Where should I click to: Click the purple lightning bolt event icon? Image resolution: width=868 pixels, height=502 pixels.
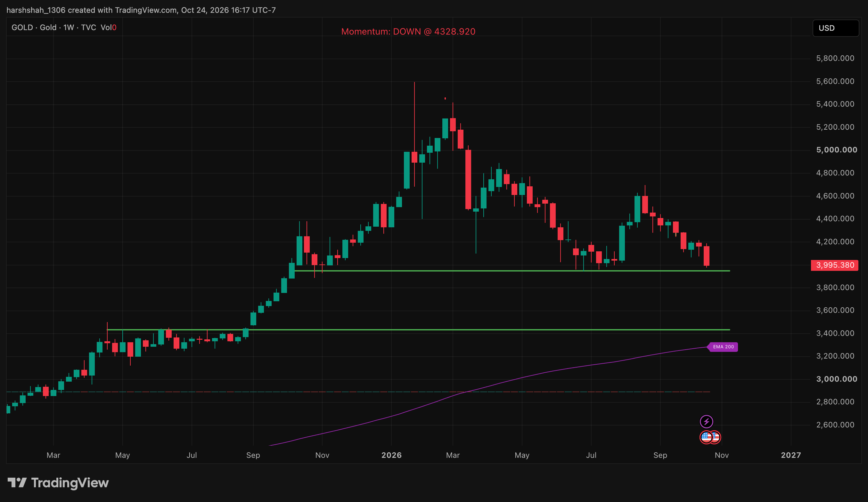click(706, 421)
